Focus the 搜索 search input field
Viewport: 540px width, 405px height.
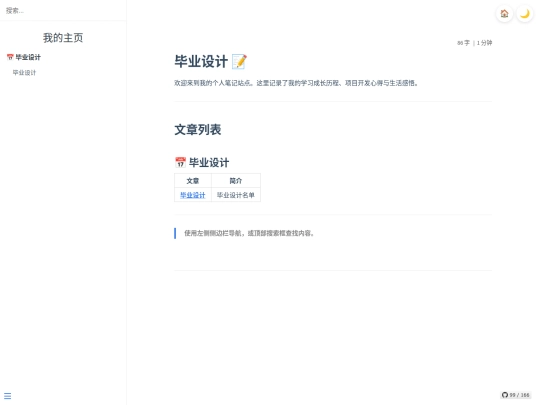(63, 11)
